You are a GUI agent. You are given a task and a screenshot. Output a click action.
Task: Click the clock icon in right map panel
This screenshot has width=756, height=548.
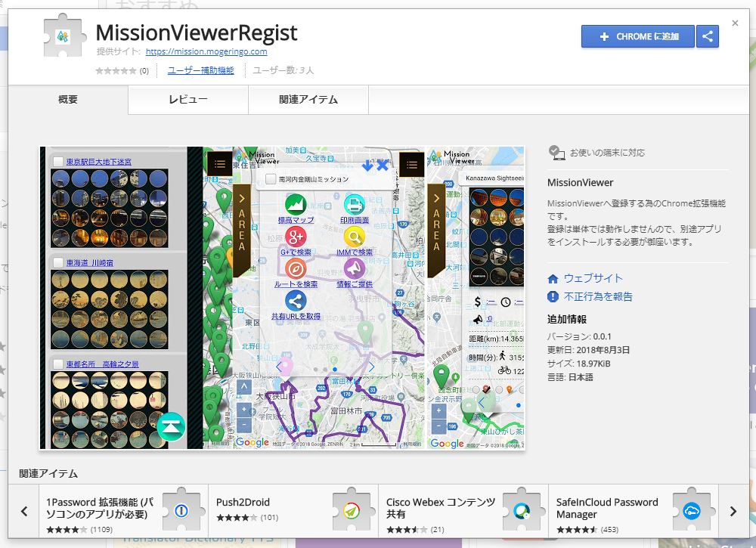tap(505, 302)
